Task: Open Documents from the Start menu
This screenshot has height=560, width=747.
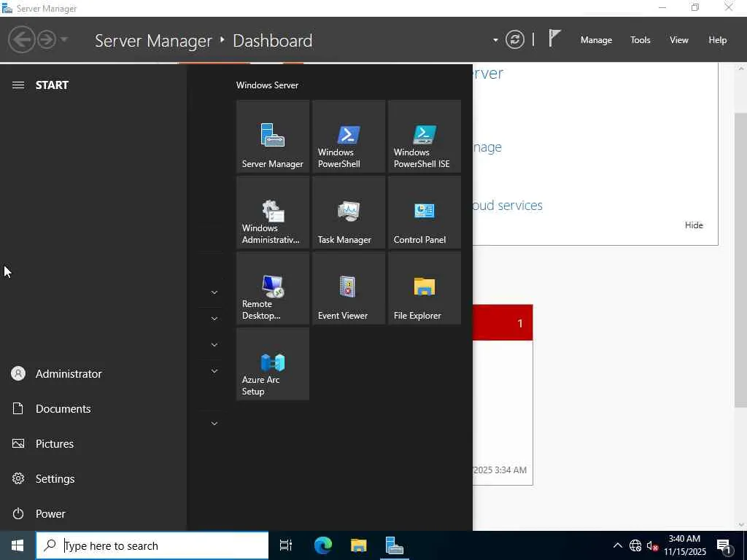Action: (93, 408)
